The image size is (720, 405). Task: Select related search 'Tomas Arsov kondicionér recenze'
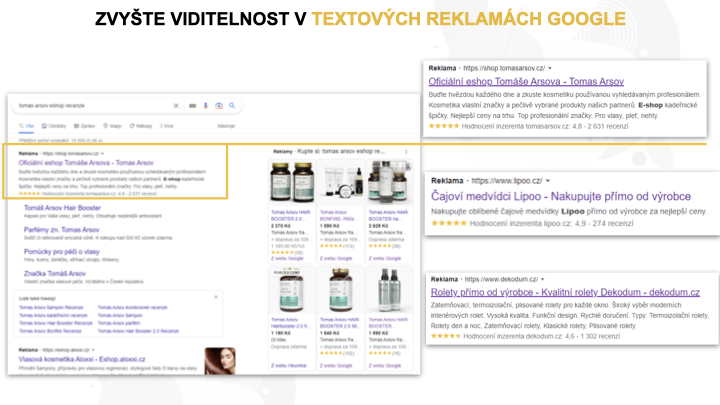click(x=132, y=308)
